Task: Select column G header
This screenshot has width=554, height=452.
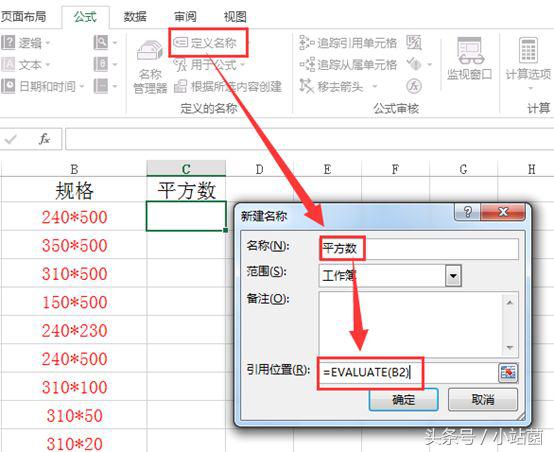Action: [463, 169]
